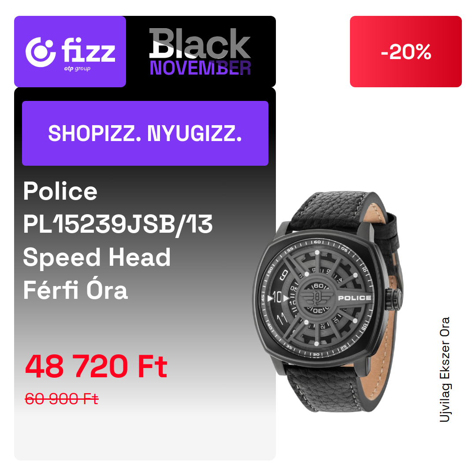Click the Speed Head text line

click(97, 257)
